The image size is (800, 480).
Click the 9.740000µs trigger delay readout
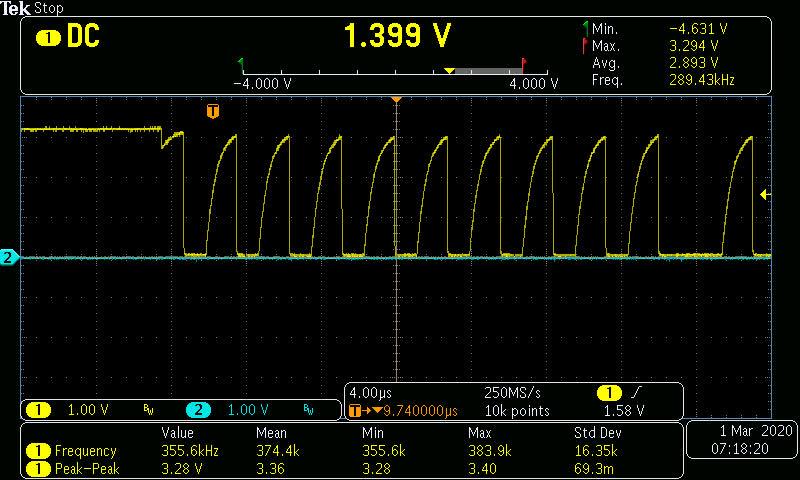(x=420, y=410)
